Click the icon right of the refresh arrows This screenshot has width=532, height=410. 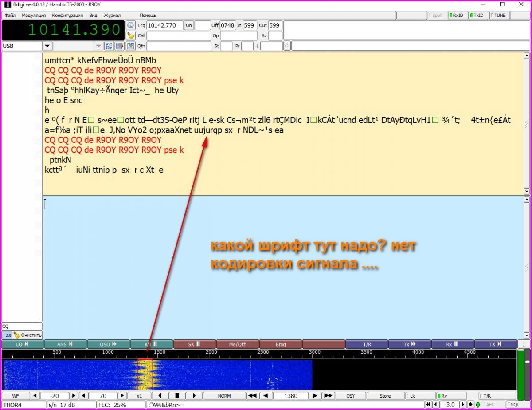click(x=119, y=46)
